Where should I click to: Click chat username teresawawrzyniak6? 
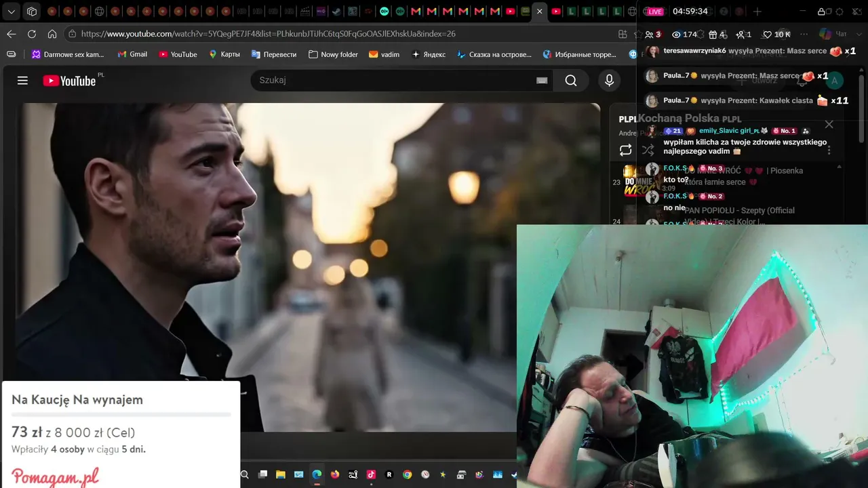694,51
